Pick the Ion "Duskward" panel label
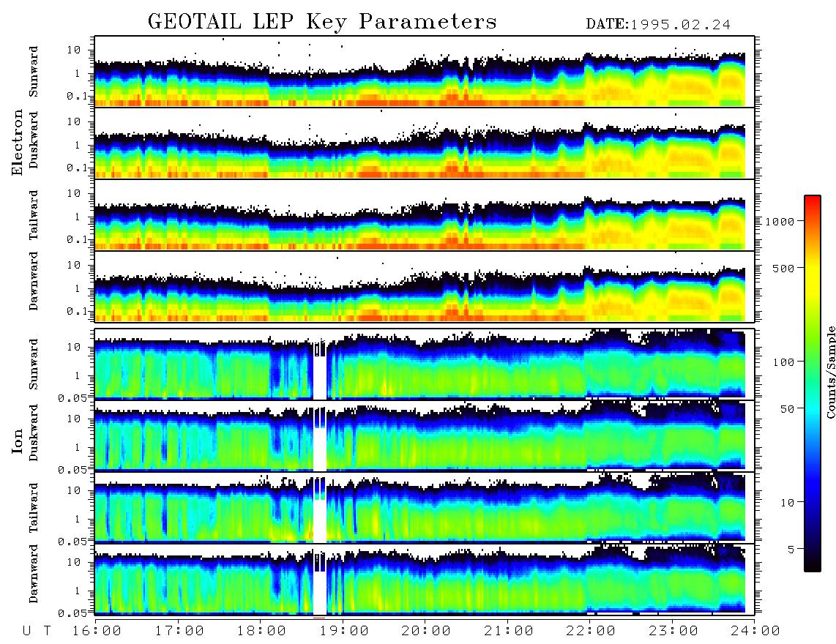Viewport: 836px width, 644px height. click(34, 433)
